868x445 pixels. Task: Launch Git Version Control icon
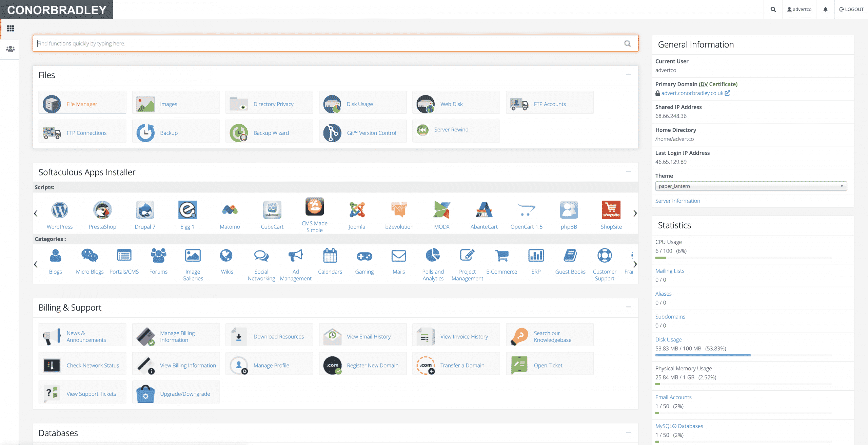pos(332,133)
